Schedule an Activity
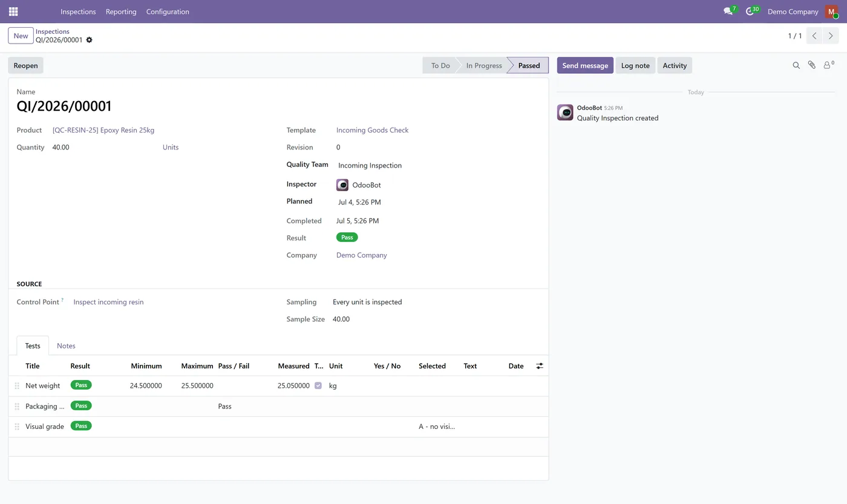847x504 pixels. (675, 65)
